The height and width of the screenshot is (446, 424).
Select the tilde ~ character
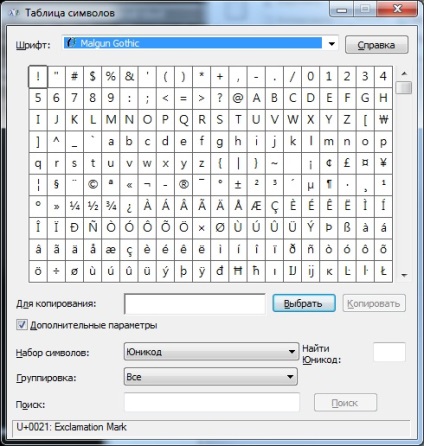(274, 163)
